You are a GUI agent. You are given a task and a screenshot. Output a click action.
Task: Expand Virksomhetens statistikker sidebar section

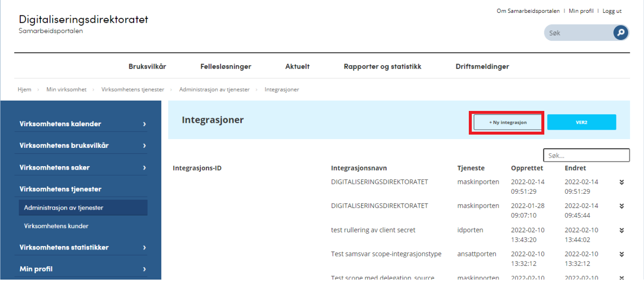pyautogui.click(x=144, y=248)
